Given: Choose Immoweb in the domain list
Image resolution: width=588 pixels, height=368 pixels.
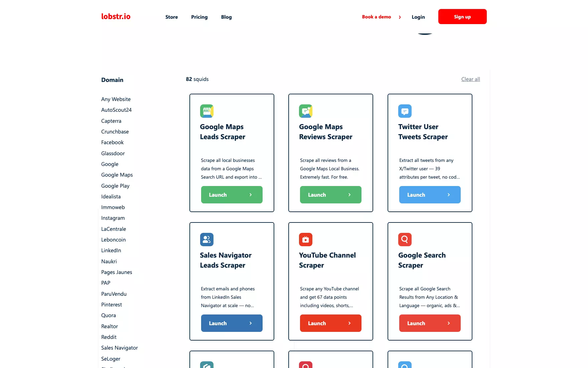Looking at the screenshot, I should tap(113, 207).
